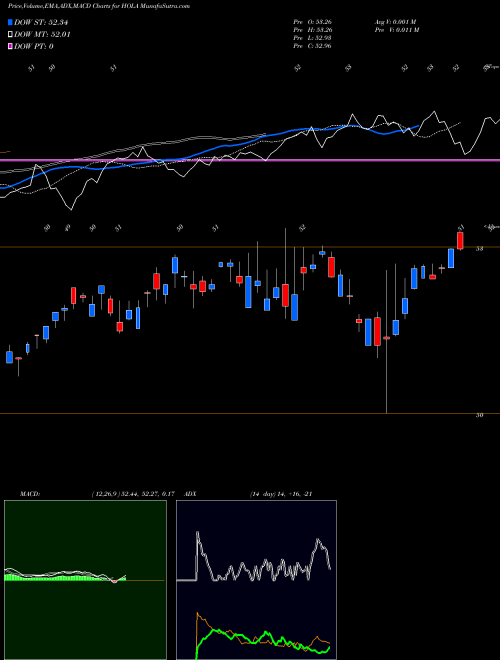The image size is (500, 660).
Task: Click the blue DOW ST legend square
Action: pyautogui.click(x=10, y=22)
